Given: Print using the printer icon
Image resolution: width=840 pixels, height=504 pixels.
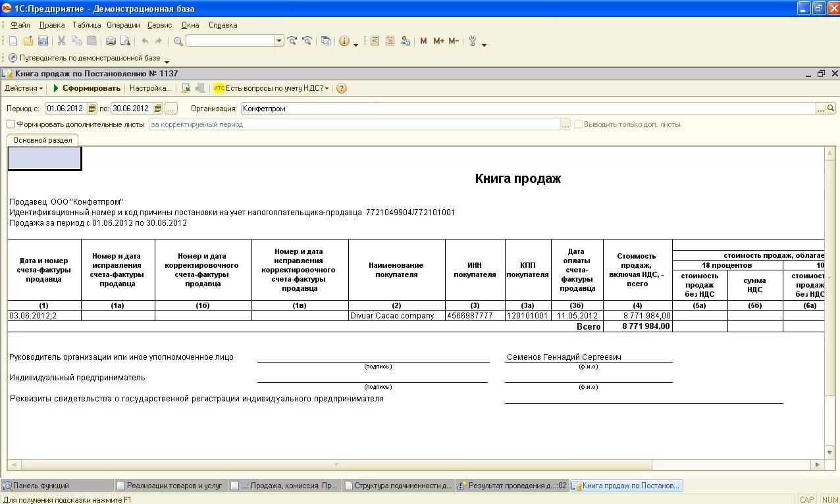Looking at the screenshot, I should point(111,41).
